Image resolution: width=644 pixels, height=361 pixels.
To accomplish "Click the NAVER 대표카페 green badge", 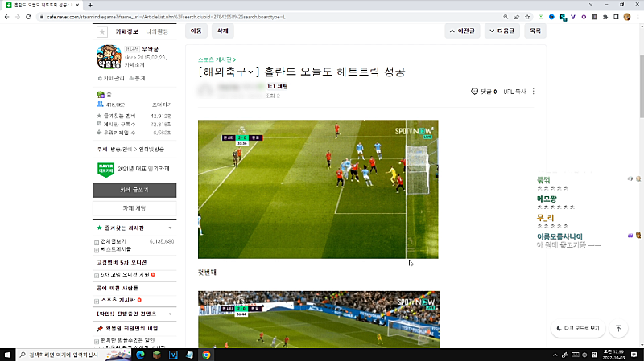I will pyautogui.click(x=105, y=170).
